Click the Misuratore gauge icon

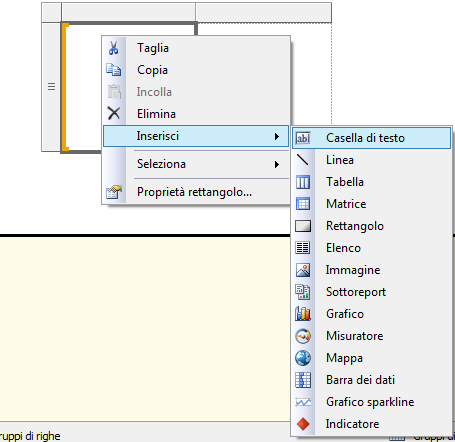(x=303, y=336)
